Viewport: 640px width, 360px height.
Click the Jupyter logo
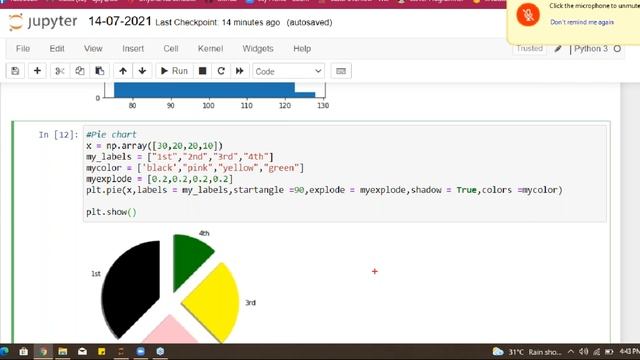pyautogui.click(x=43, y=22)
